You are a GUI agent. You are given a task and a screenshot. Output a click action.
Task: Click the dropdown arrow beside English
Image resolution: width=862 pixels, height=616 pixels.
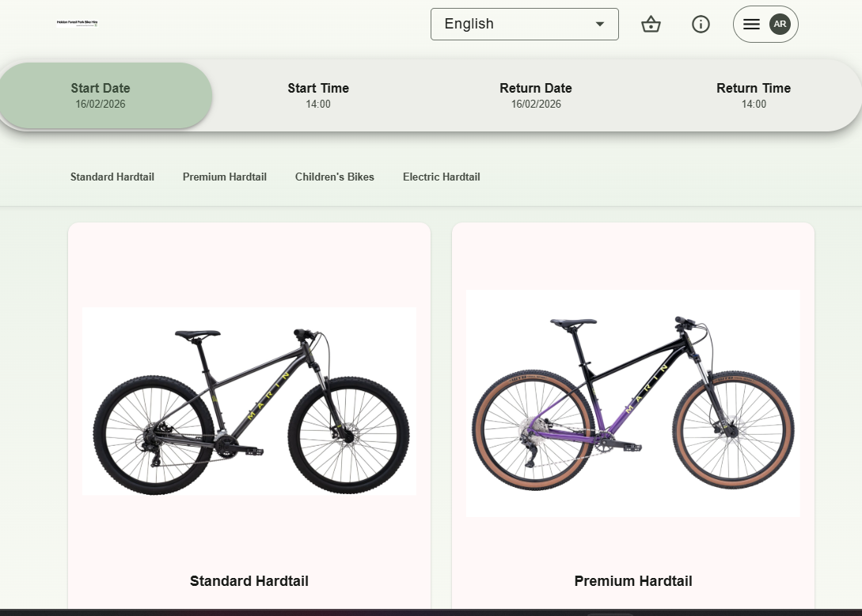coord(599,24)
